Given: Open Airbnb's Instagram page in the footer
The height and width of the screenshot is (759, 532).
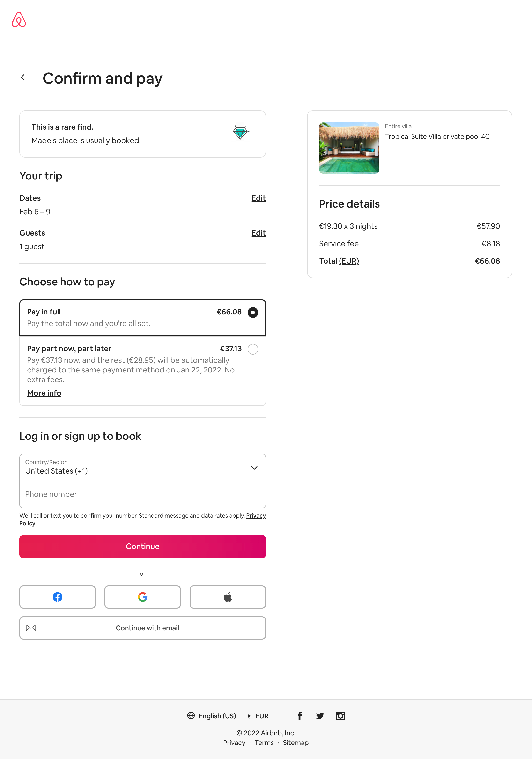Looking at the screenshot, I should click(340, 716).
